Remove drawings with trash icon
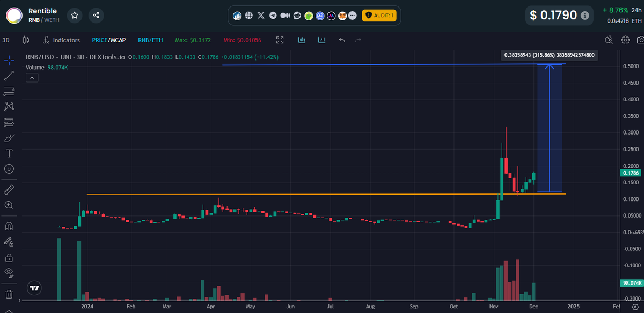This screenshot has height=313, width=644. pos(9,294)
